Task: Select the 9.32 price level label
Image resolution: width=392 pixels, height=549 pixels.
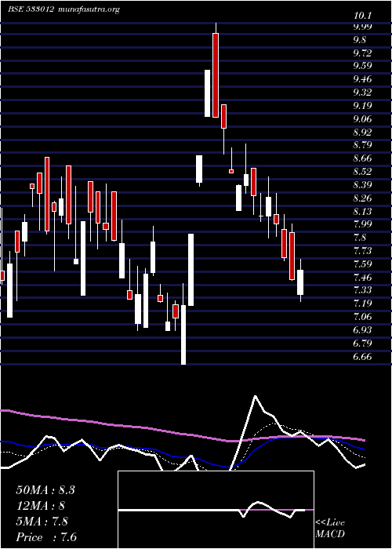Action: (x=362, y=93)
